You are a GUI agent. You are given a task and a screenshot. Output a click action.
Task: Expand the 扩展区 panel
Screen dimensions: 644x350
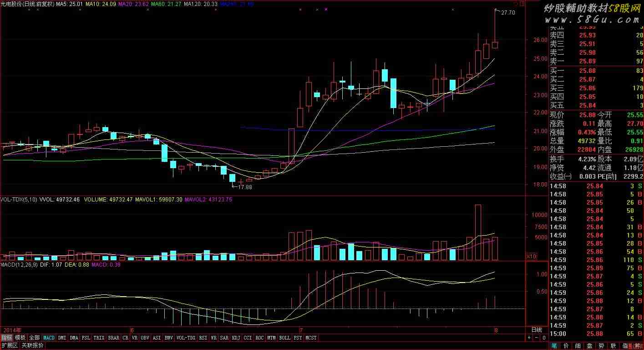[x=9, y=345]
